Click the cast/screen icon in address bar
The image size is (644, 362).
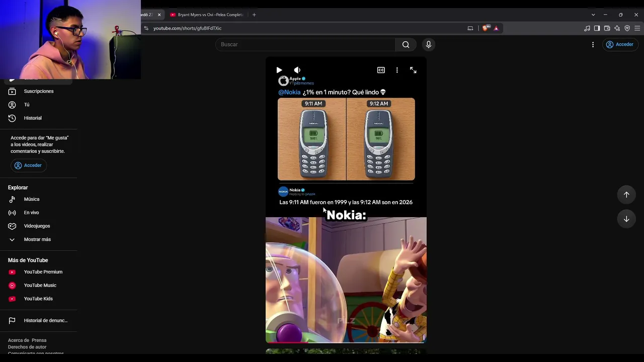pos(470,28)
